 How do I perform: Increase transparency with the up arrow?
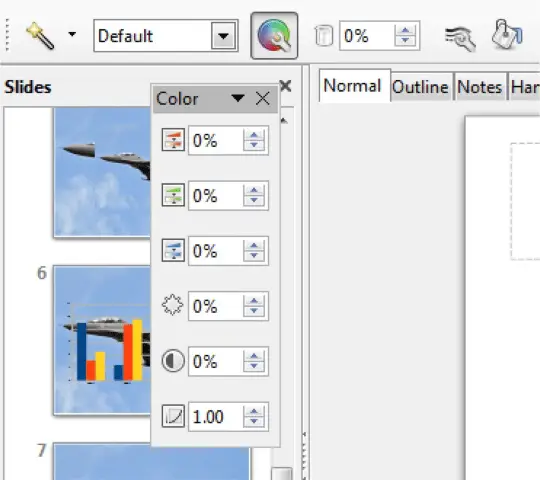tap(405, 30)
